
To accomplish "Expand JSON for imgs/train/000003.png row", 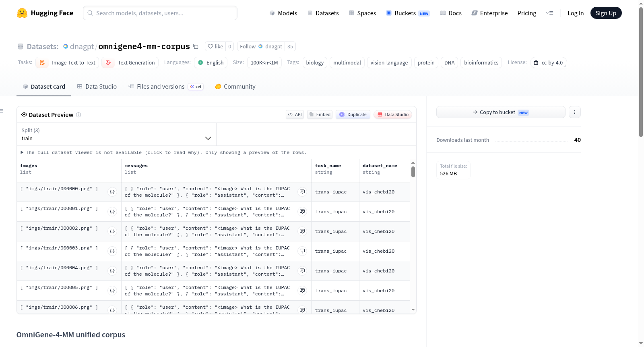I will (x=112, y=251).
